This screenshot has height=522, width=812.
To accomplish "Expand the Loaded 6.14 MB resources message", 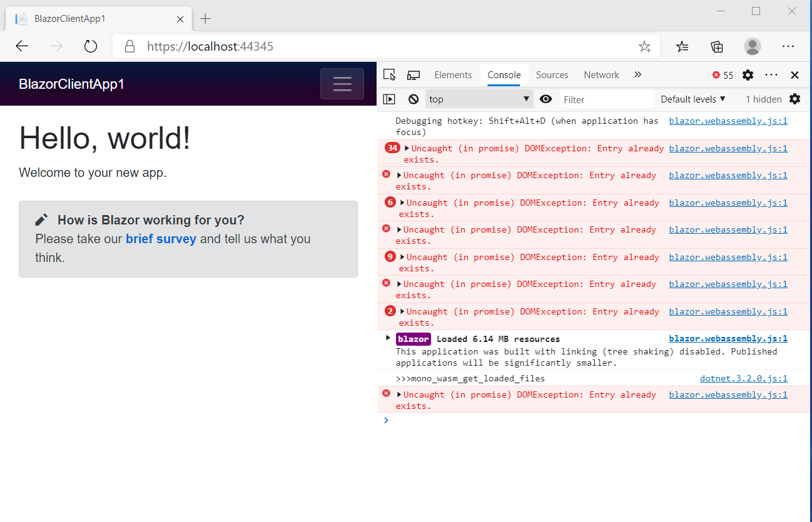I will tap(387, 338).
